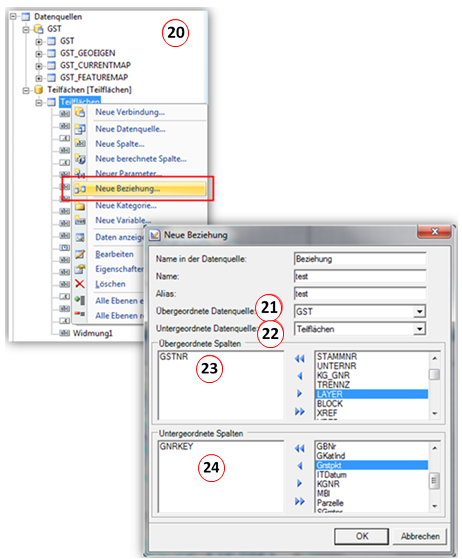Open the Übergeordnete Datenquelle dropdown

point(420,312)
